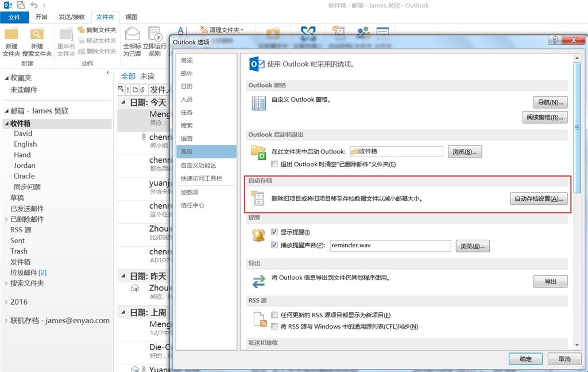Click Copy Folder in the ribbon
Viewport: 588px width, 372px height.
(96, 30)
